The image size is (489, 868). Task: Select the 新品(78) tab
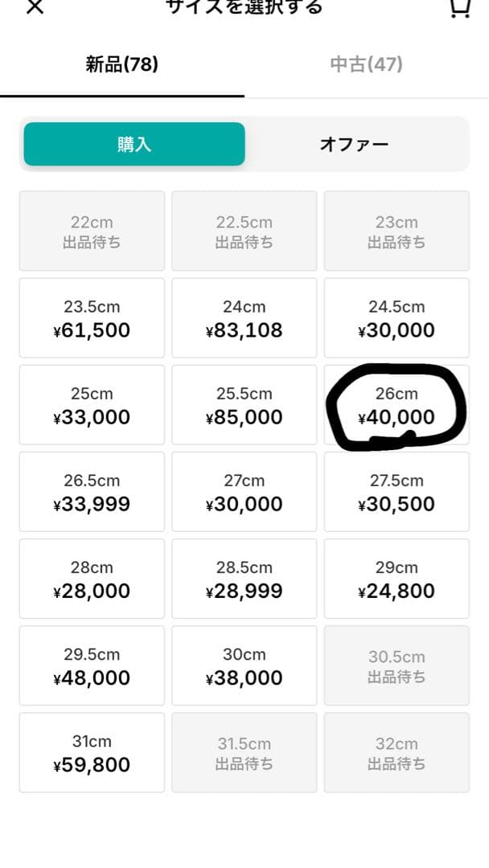click(x=121, y=64)
